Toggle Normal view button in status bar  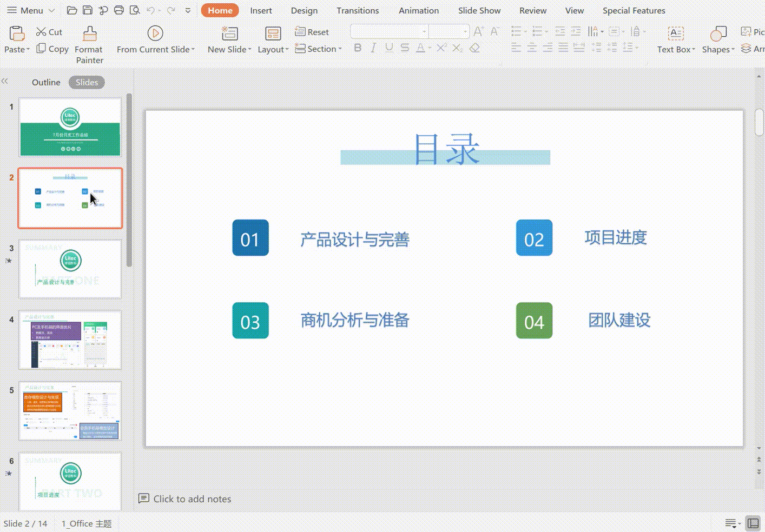(x=753, y=523)
